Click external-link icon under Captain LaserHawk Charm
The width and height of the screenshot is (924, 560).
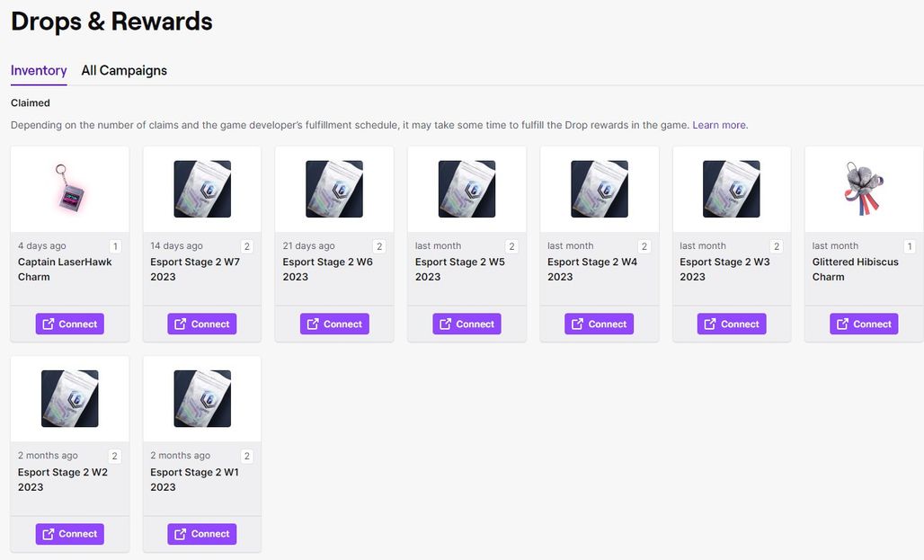tap(49, 324)
